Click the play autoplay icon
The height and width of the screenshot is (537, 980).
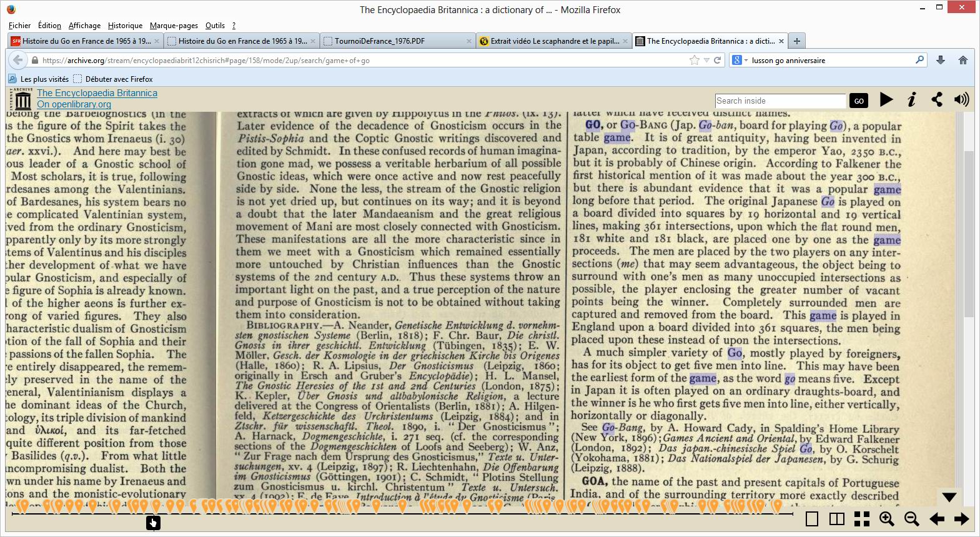pos(886,100)
